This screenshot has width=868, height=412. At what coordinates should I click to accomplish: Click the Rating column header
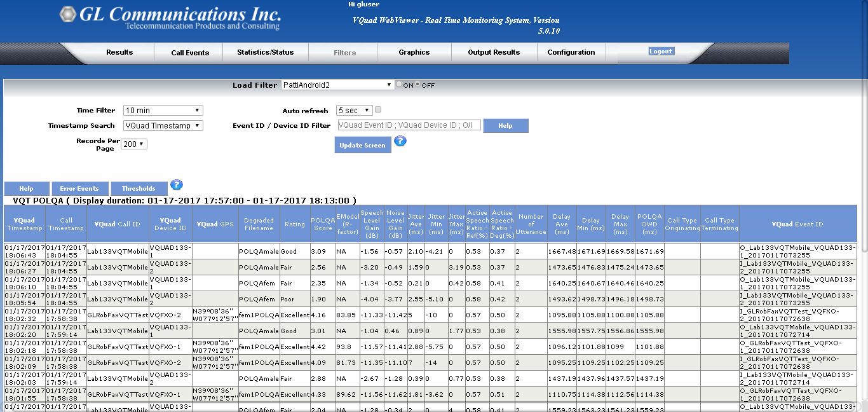[295, 224]
